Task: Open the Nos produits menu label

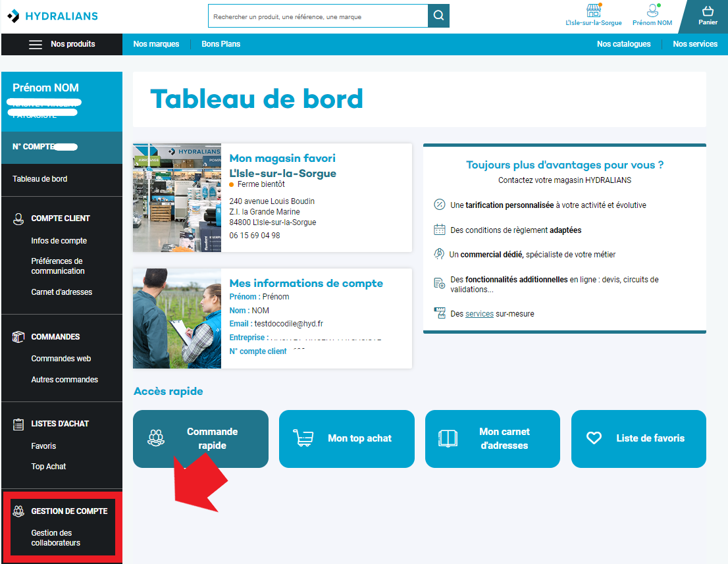Action: [x=73, y=44]
